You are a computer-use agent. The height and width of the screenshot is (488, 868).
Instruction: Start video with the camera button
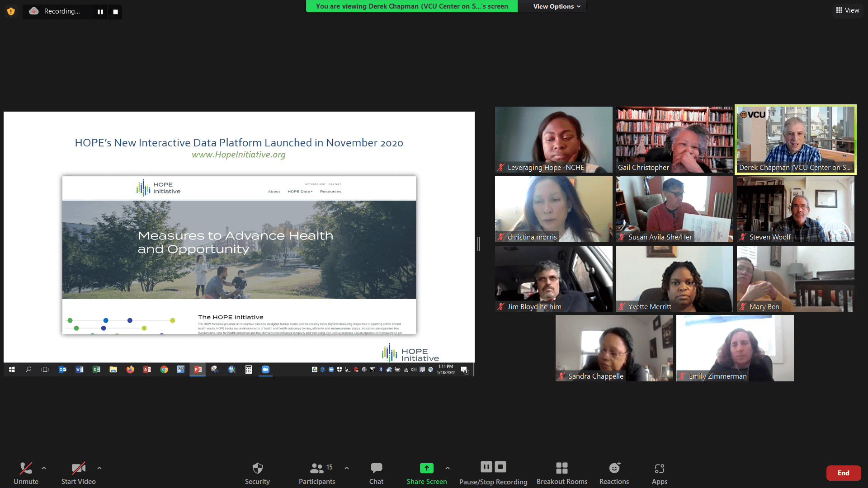pyautogui.click(x=79, y=473)
